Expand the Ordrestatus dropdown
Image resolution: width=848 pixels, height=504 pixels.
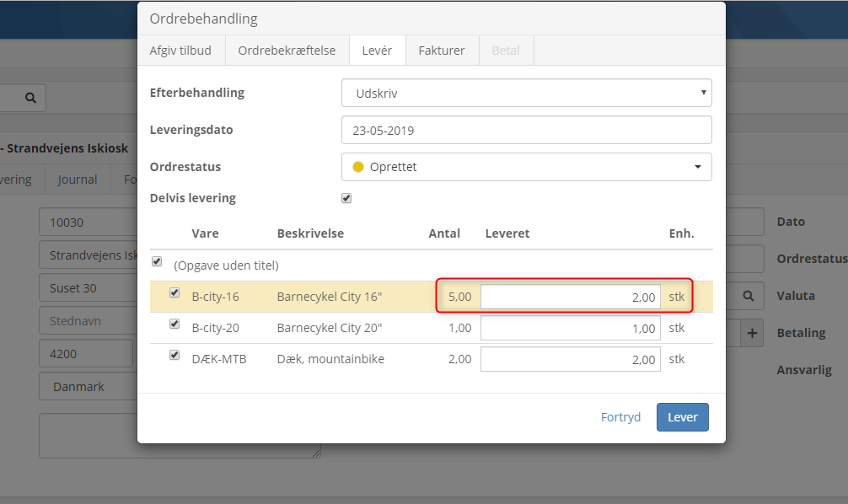tap(526, 167)
